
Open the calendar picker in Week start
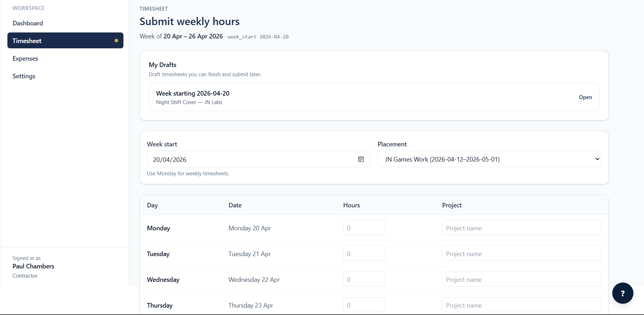(x=361, y=159)
